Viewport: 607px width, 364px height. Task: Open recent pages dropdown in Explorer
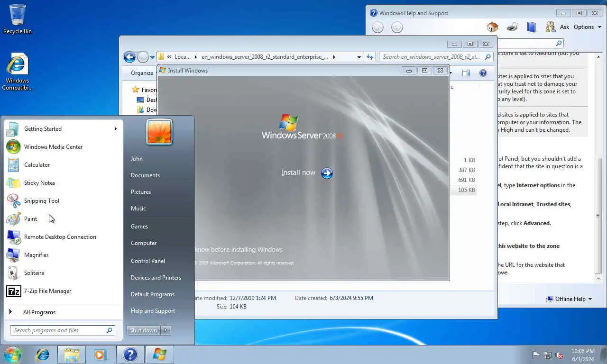[152, 57]
